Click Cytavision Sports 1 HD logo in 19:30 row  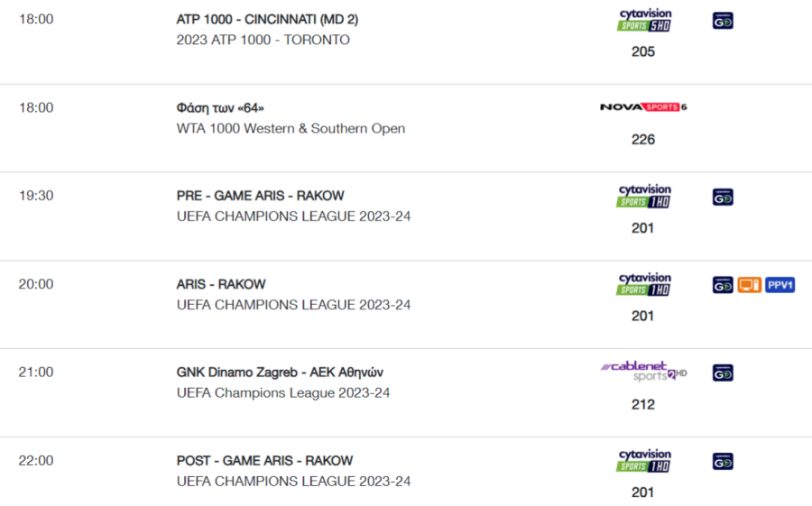644,197
